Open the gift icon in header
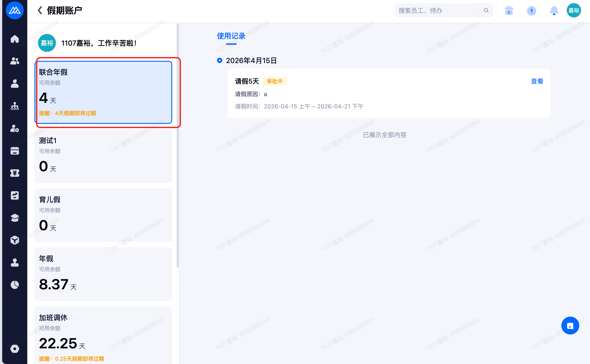This screenshot has width=590, height=364. pyautogui.click(x=509, y=11)
